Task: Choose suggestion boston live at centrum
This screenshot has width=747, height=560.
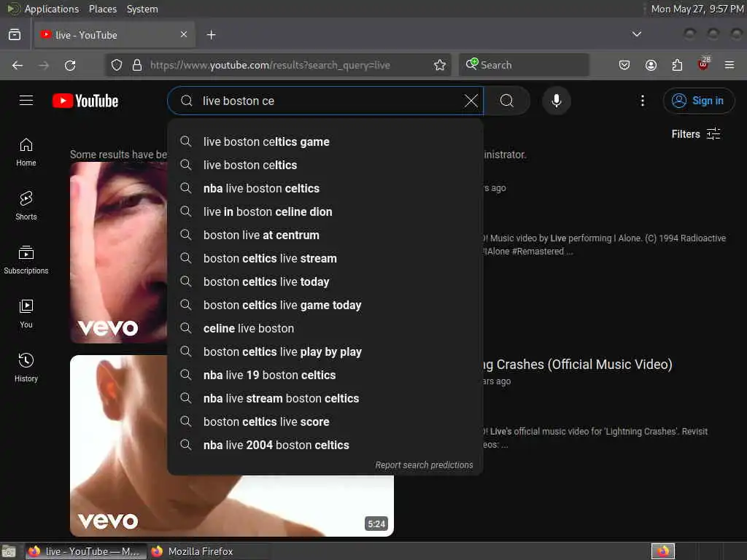Action: (325, 235)
